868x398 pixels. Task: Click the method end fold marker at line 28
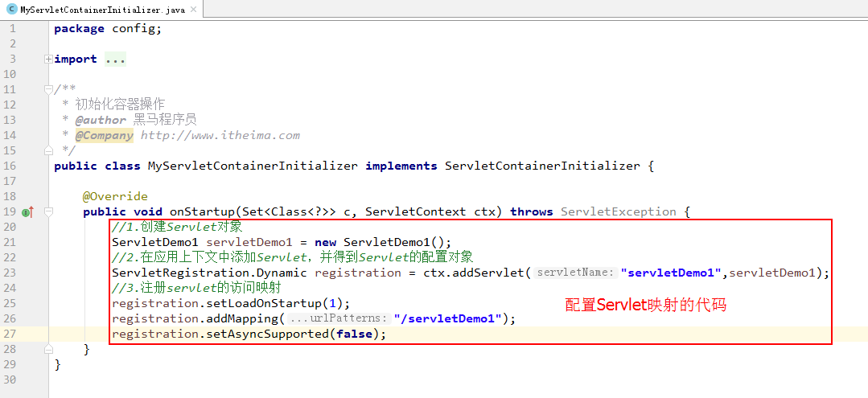49,348
